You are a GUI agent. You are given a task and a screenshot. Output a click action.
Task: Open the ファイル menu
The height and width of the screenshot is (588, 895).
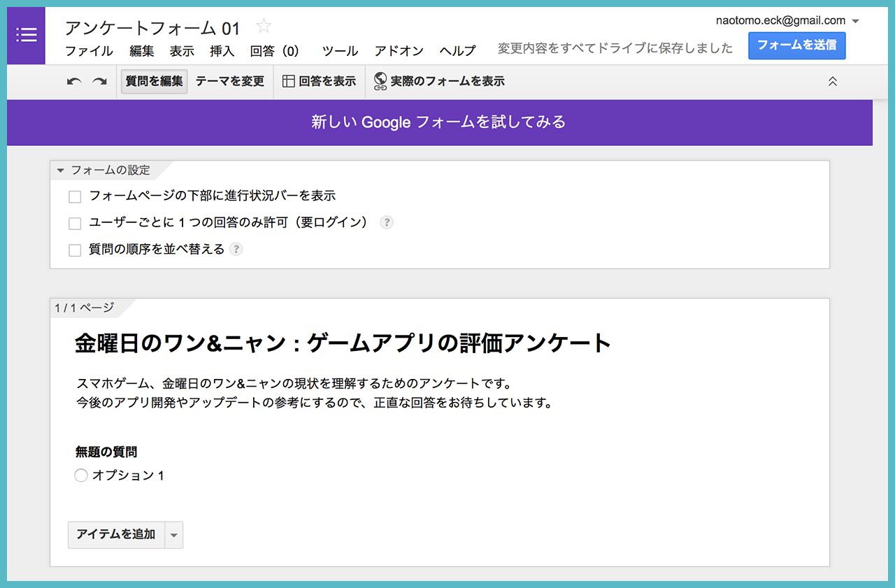tap(89, 50)
